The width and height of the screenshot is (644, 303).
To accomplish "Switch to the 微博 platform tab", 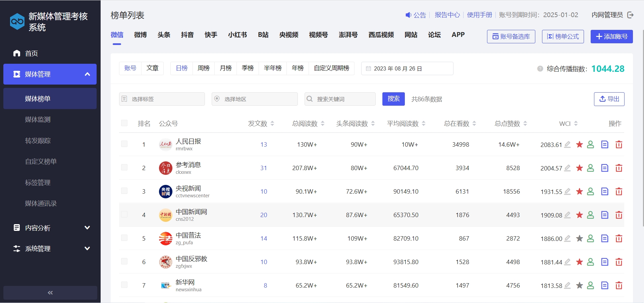I will coord(140,35).
